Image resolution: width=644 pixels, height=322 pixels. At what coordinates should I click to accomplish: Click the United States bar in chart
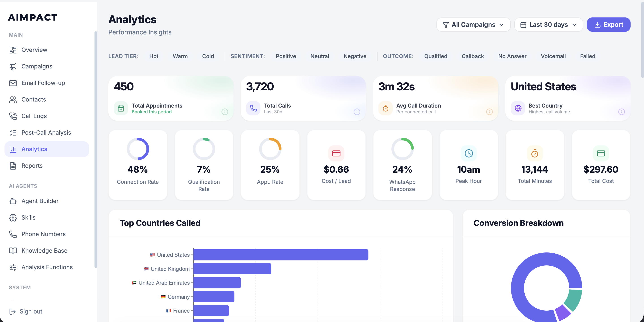281,255
